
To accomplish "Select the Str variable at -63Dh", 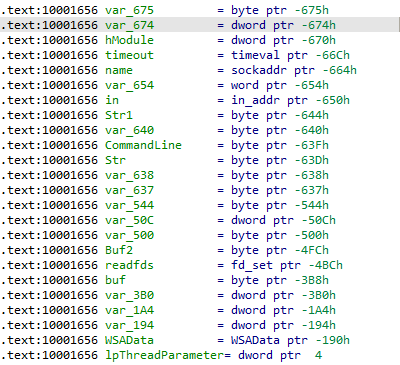I will tap(115, 160).
